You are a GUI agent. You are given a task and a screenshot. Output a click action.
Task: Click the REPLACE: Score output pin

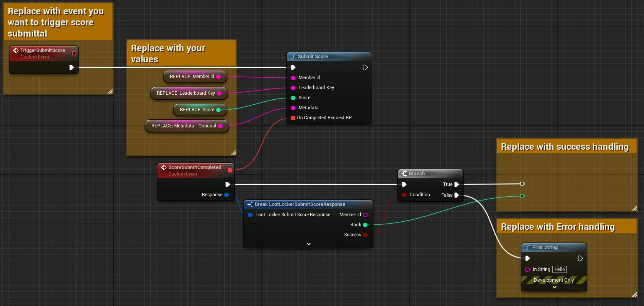point(219,110)
